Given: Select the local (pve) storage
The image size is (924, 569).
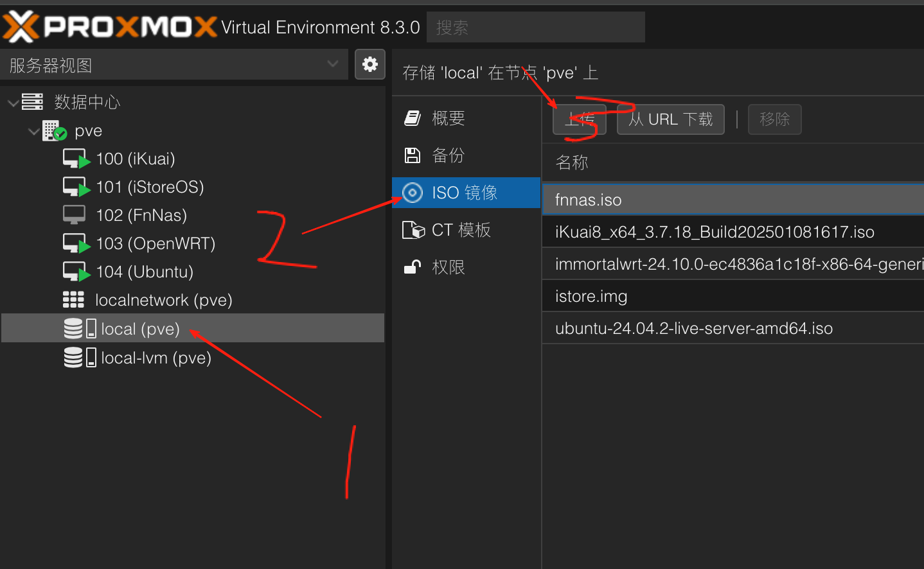Looking at the screenshot, I should coord(193,328).
